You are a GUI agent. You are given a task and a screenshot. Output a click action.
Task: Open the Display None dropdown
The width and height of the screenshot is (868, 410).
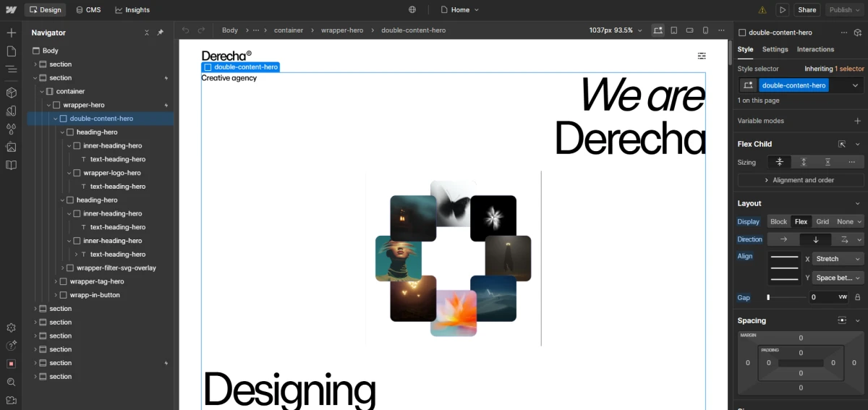(848, 221)
